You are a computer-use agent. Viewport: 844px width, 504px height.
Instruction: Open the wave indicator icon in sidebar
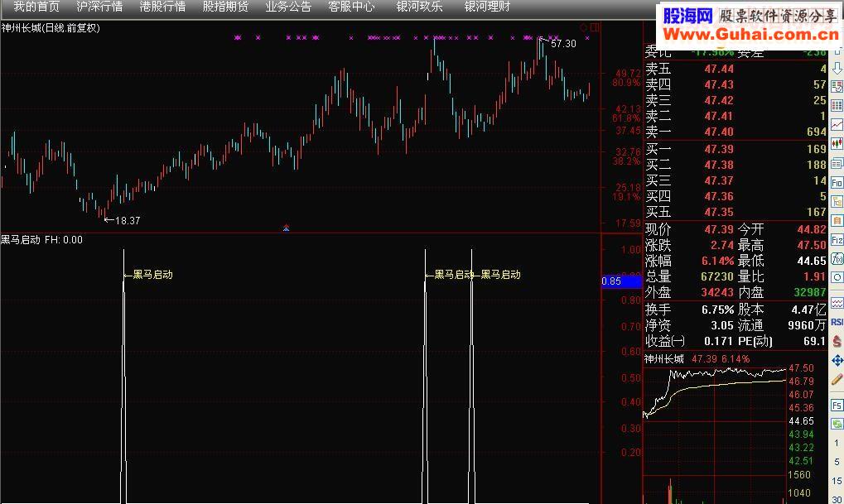pyautogui.click(x=837, y=304)
